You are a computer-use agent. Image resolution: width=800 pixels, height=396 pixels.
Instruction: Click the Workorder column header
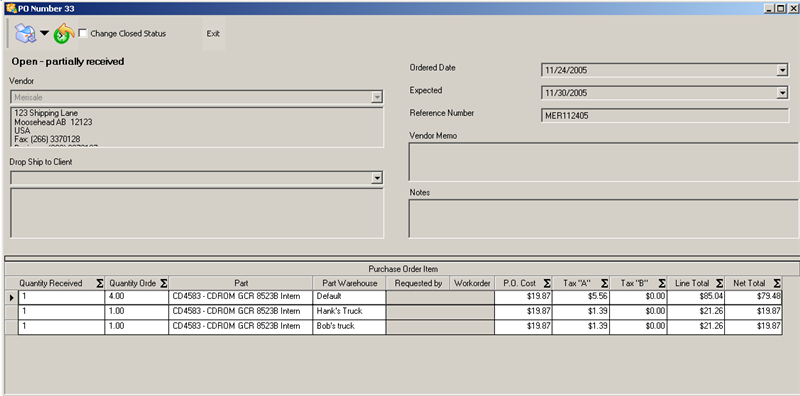point(472,283)
